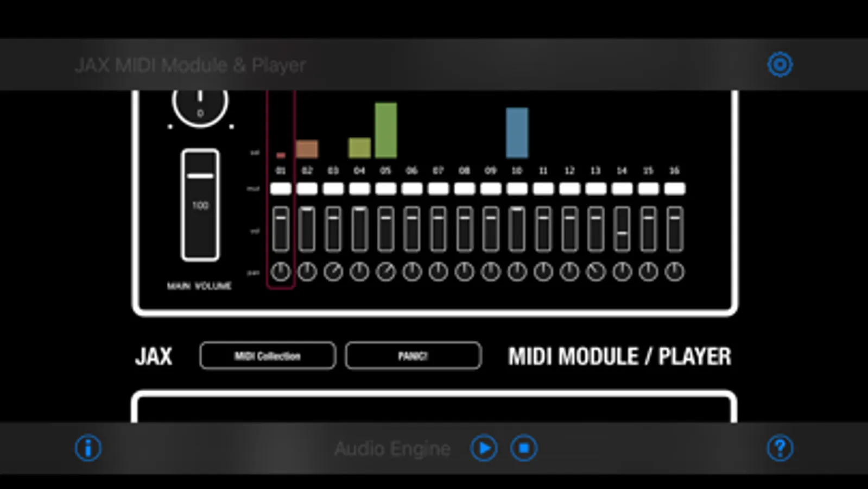Toggle mute for channel 16
The height and width of the screenshot is (489, 868).
[x=675, y=189]
